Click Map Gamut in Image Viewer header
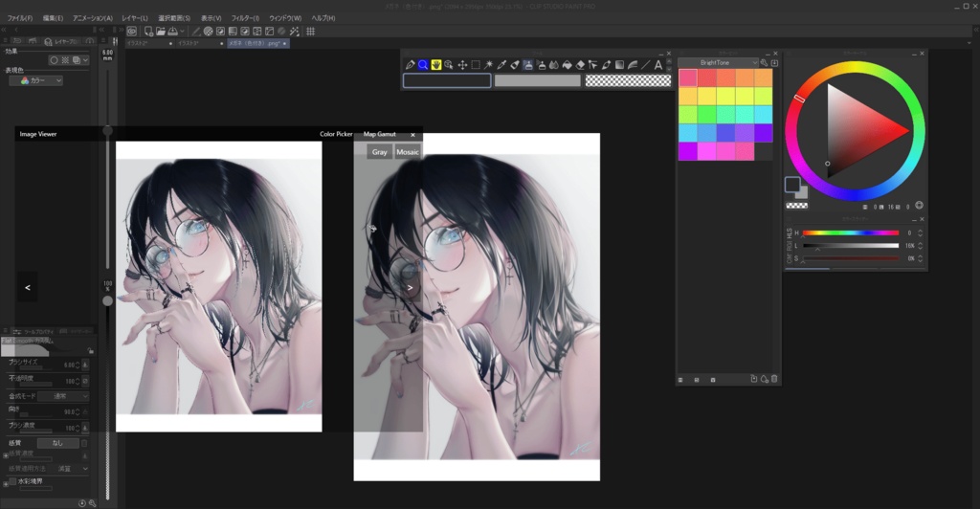The height and width of the screenshot is (509, 980). click(379, 134)
